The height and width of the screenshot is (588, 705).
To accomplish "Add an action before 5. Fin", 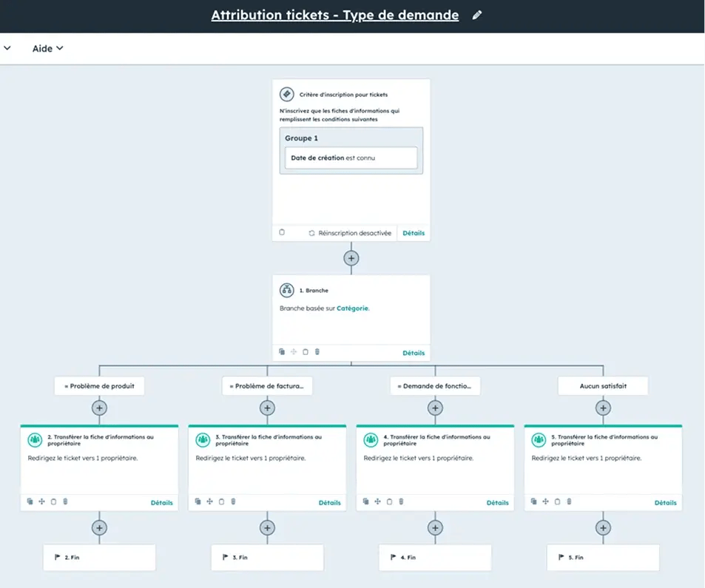I will (603, 528).
